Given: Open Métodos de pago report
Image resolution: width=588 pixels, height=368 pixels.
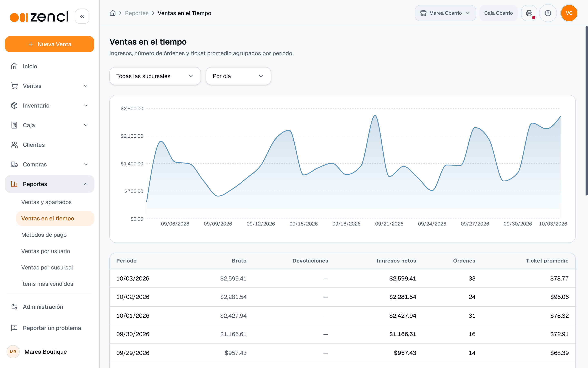Looking at the screenshot, I should [x=44, y=235].
